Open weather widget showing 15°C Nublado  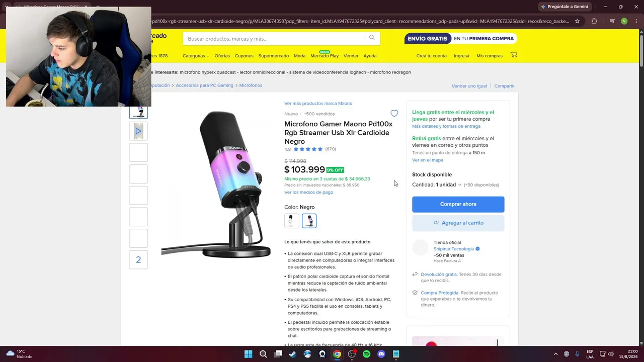[19, 354]
